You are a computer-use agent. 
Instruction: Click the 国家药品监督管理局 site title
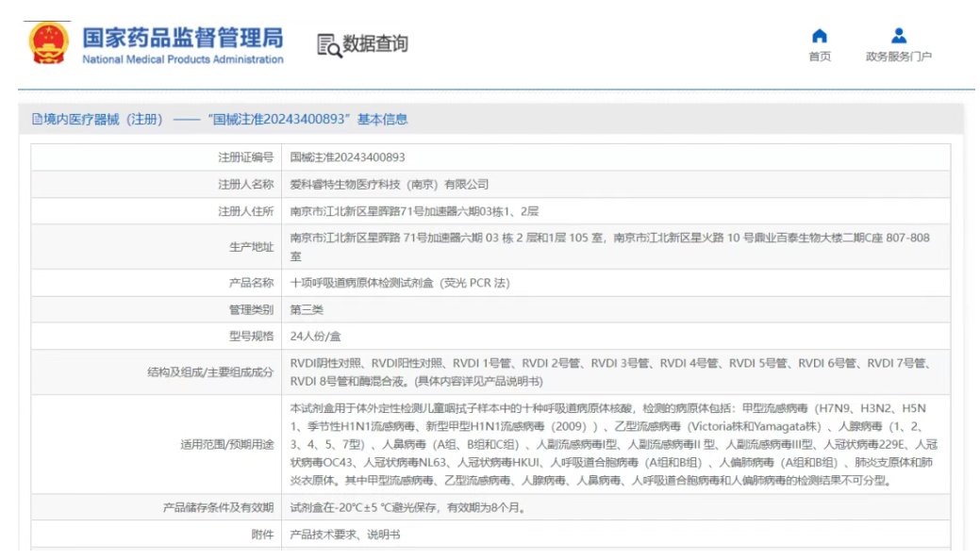point(182,37)
